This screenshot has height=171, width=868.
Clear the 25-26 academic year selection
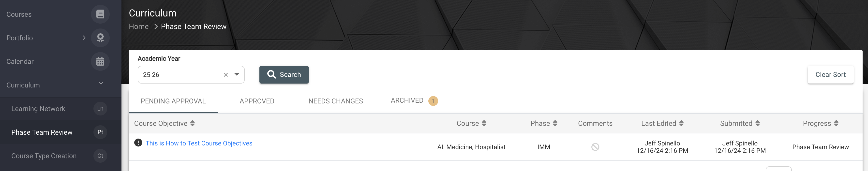226,75
